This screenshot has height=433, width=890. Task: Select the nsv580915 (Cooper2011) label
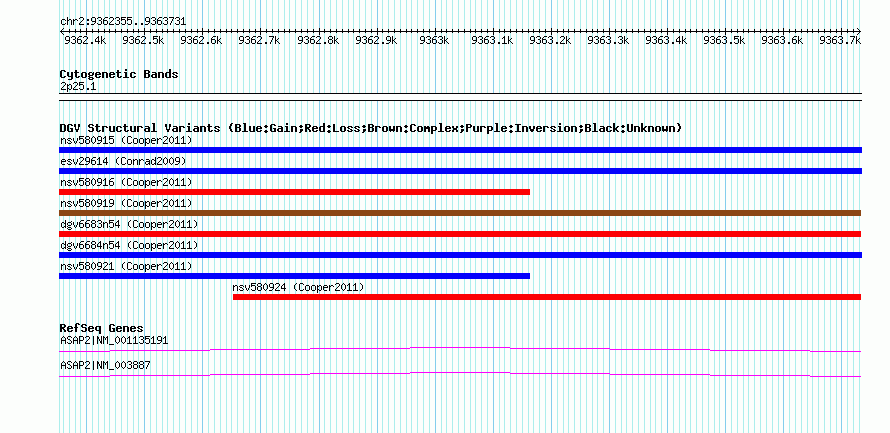[x=126, y=140]
